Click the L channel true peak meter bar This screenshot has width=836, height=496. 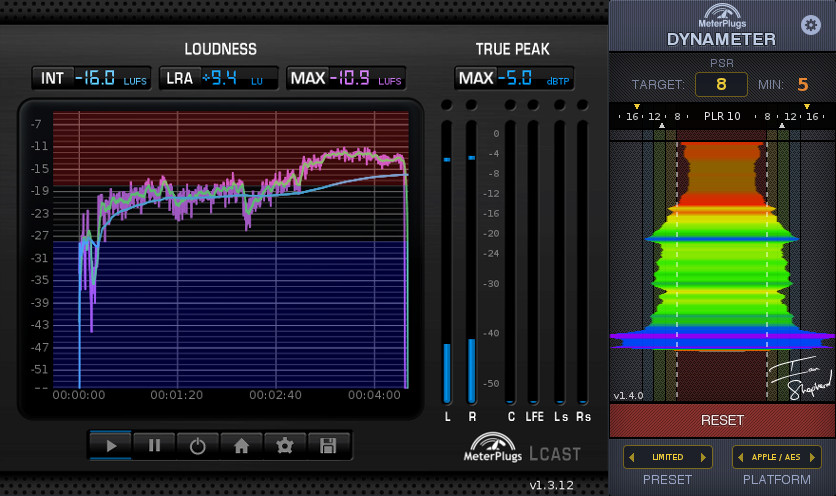pos(447,262)
